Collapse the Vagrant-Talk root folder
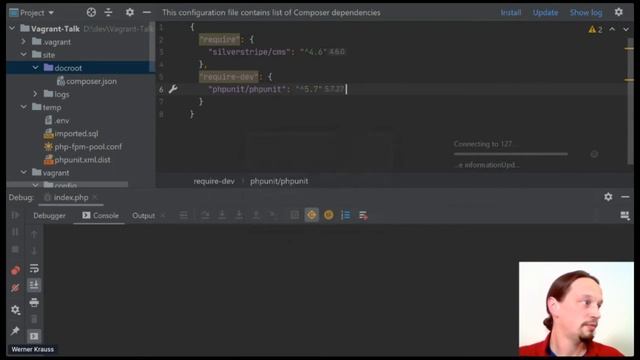This screenshot has width=640, height=360. coord(12,28)
